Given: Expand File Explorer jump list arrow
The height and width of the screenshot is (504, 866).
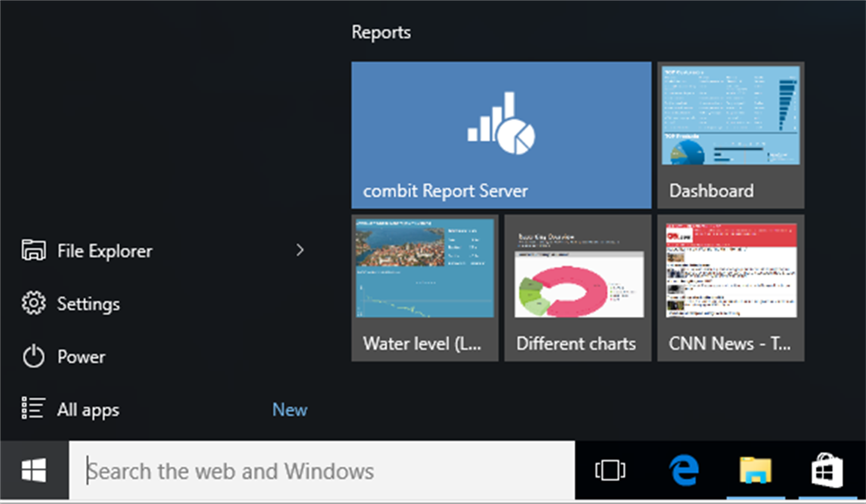Looking at the screenshot, I should coord(301,250).
